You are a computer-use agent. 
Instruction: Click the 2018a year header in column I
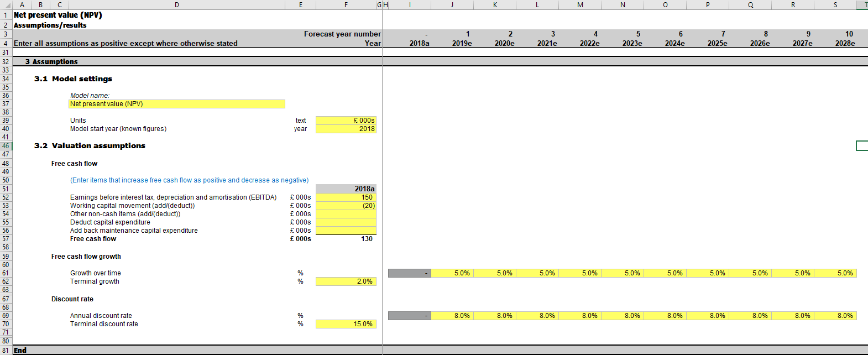[419, 43]
